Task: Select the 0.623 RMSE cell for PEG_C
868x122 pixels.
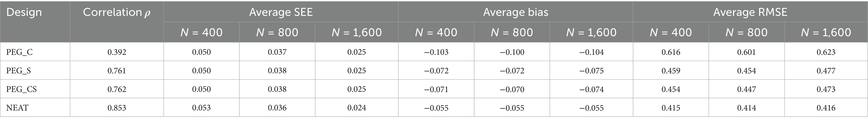Action: (x=826, y=52)
